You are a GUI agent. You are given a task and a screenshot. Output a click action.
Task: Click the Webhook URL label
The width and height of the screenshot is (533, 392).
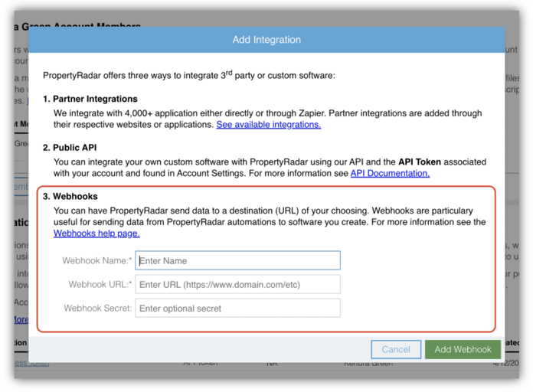[x=100, y=285]
